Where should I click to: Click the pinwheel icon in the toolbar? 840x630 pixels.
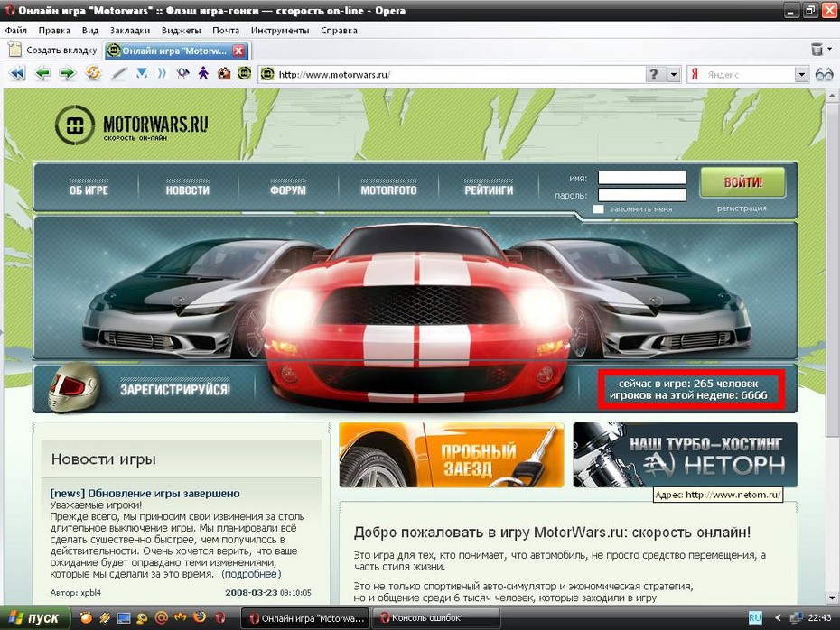pyautogui.click(x=182, y=73)
